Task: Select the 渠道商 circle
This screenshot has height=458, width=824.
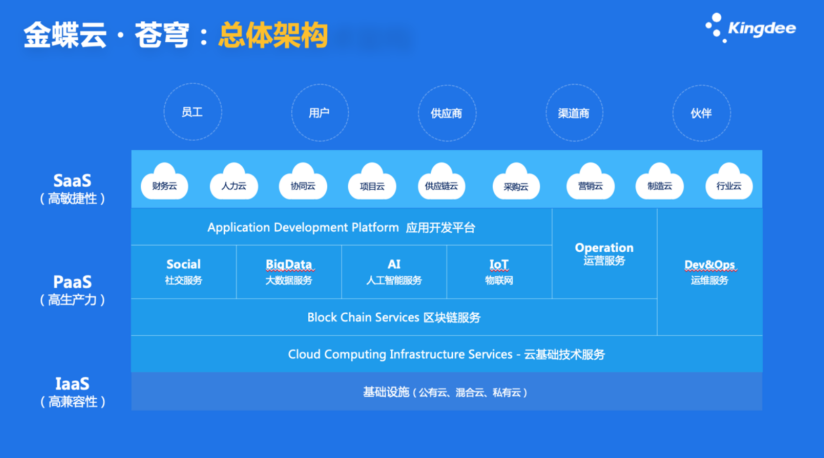Action: pyautogui.click(x=574, y=113)
